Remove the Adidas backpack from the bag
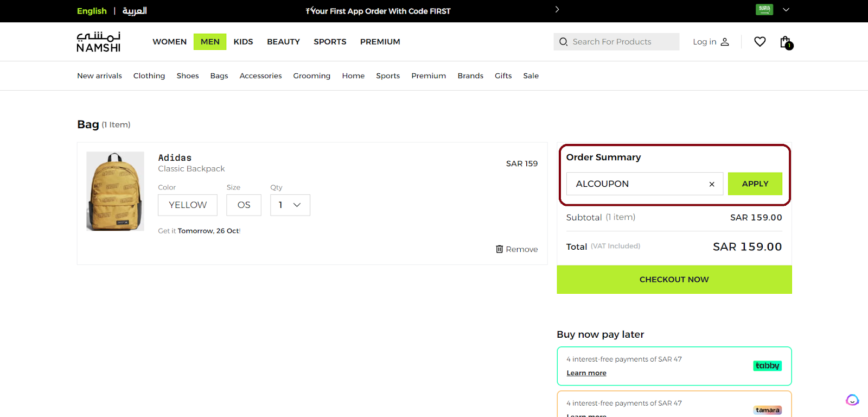Image resolution: width=868 pixels, height=417 pixels. [517, 249]
